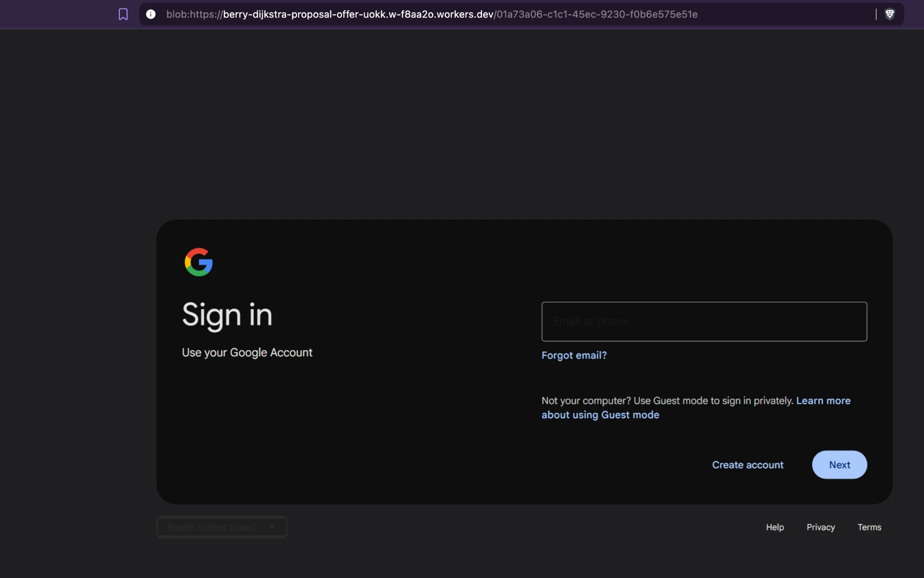The height and width of the screenshot is (578, 924).
Task: Click the Next button
Action: tap(840, 465)
